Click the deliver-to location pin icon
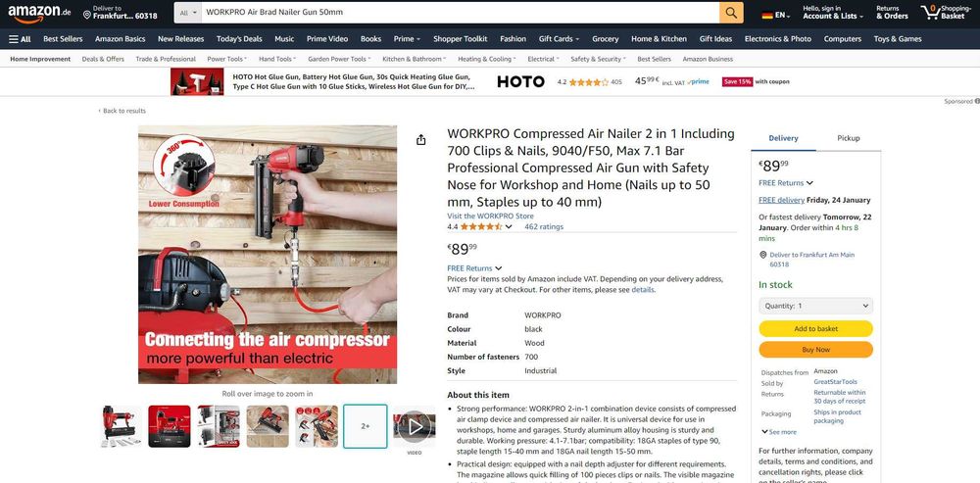 (x=87, y=15)
